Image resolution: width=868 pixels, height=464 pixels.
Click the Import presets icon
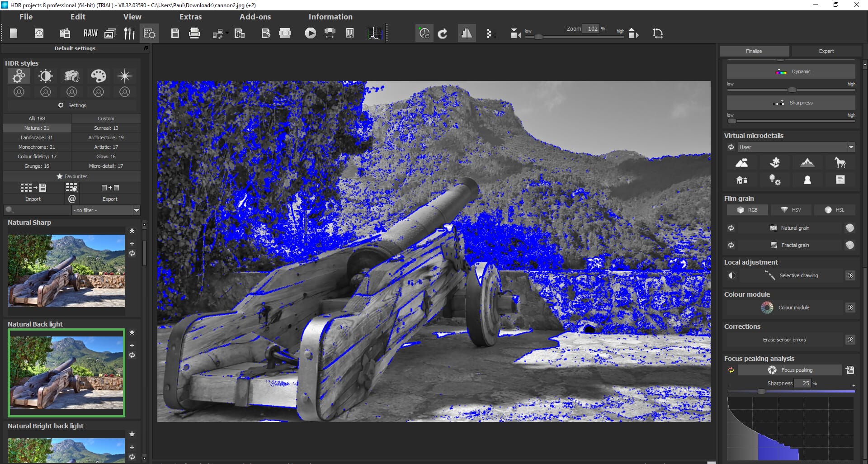(x=33, y=188)
